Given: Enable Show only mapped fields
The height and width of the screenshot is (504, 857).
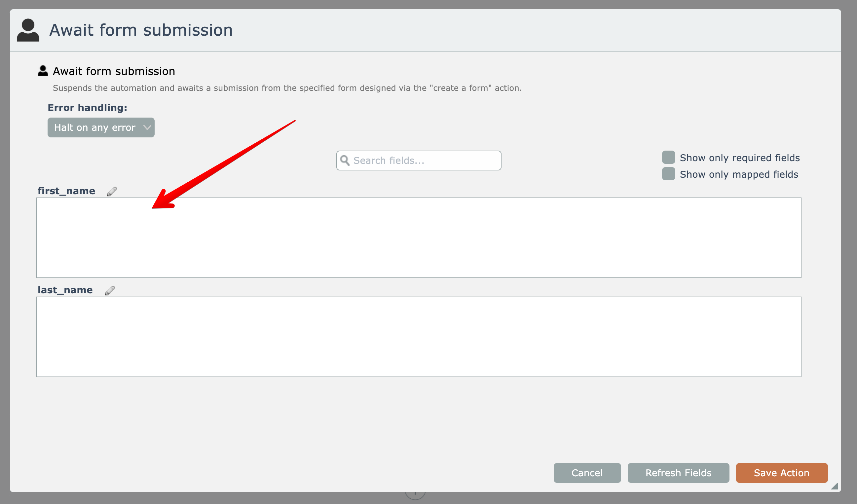Looking at the screenshot, I should [668, 174].
